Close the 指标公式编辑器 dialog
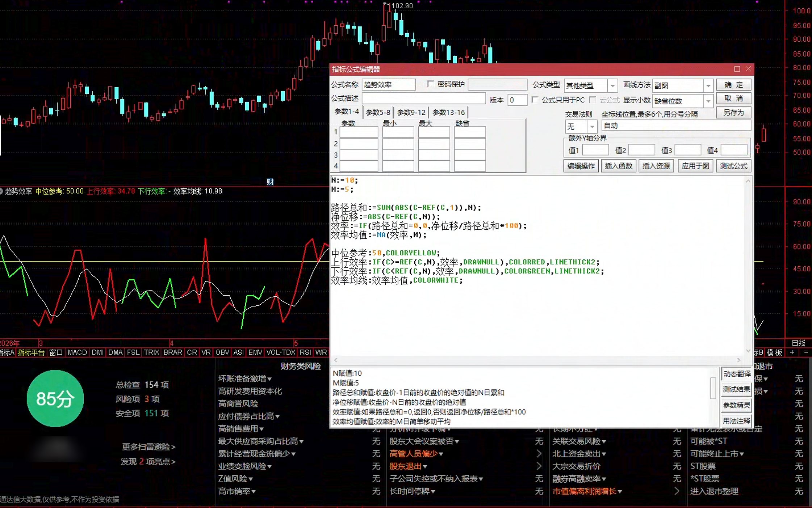This screenshot has height=508, width=812. [748, 69]
